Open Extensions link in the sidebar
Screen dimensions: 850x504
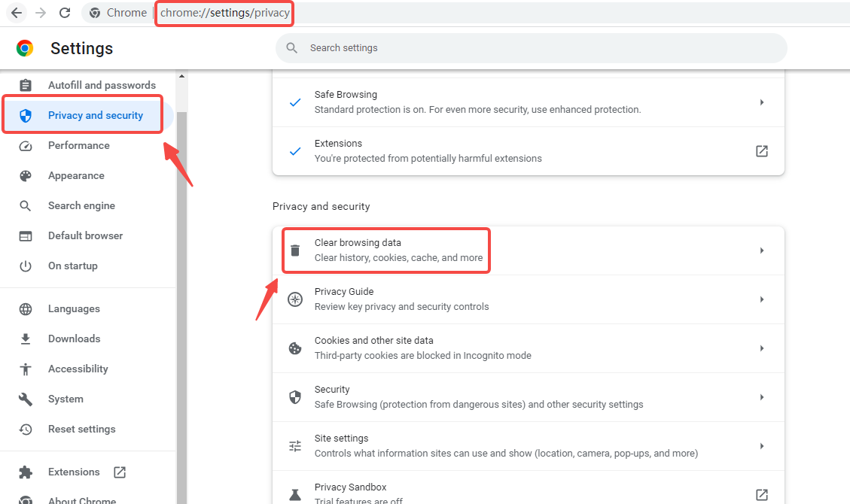point(74,472)
